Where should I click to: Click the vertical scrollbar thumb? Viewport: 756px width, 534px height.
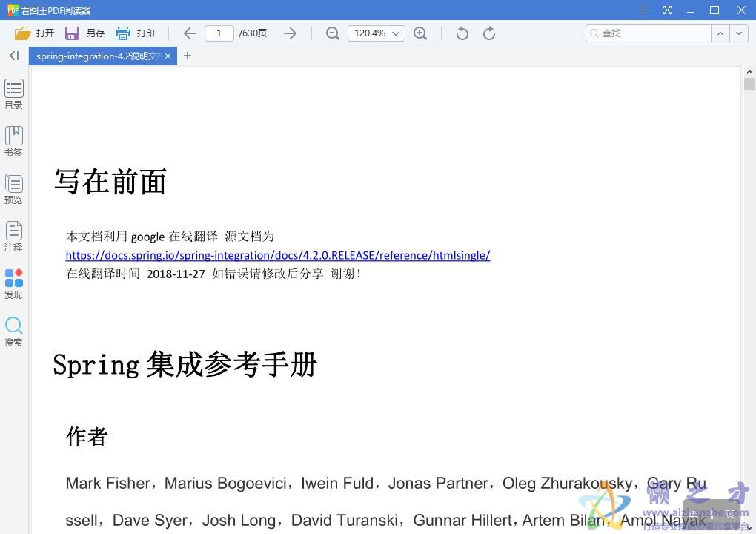pyautogui.click(x=749, y=85)
